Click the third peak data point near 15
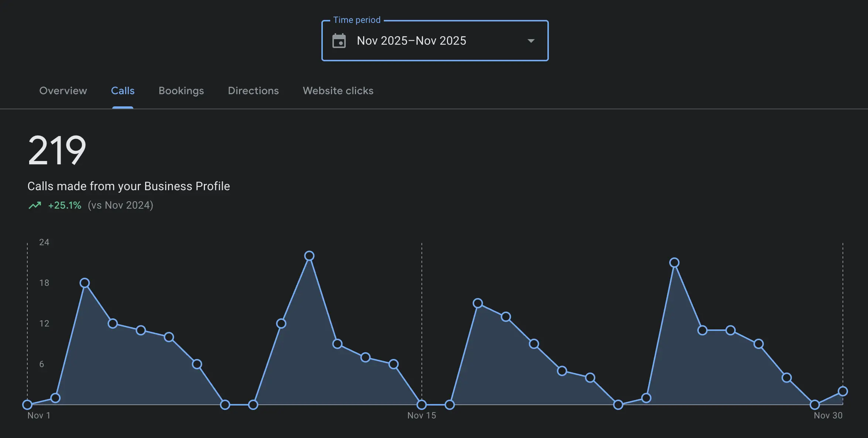Image resolution: width=868 pixels, height=438 pixels. [478, 303]
